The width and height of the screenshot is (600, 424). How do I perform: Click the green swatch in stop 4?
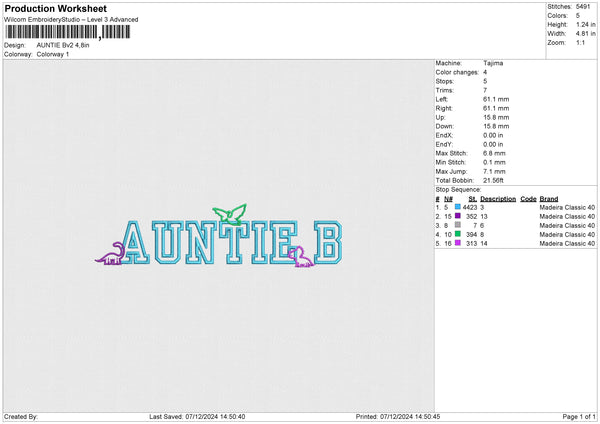coord(458,234)
